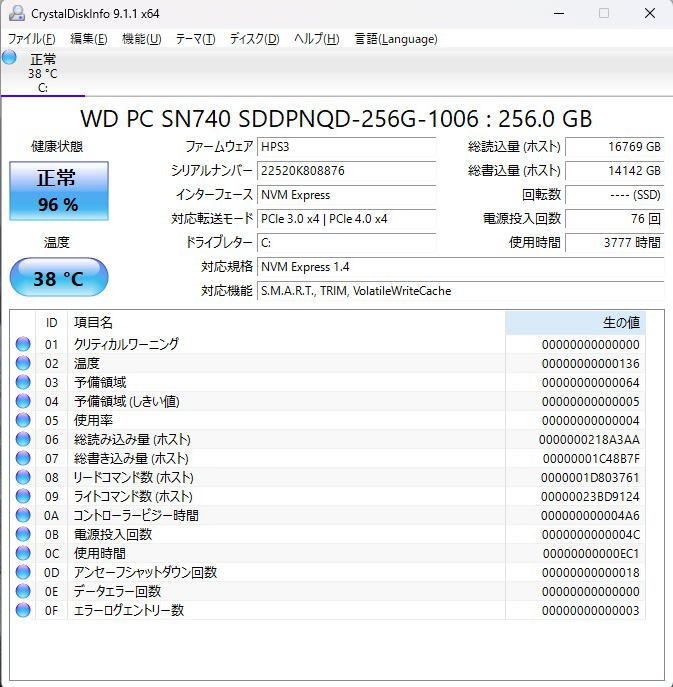Click the ファームウェア field HPS3
This screenshot has height=687, width=673.
(x=346, y=147)
